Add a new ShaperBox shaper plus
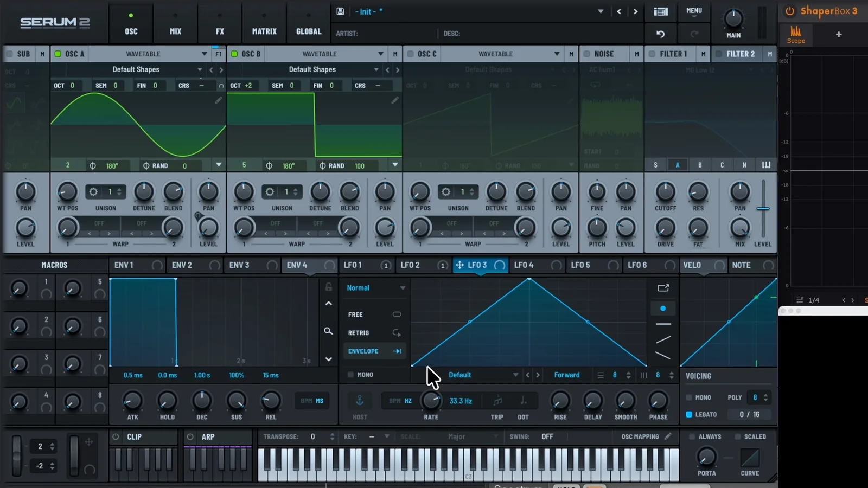 (x=839, y=34)
